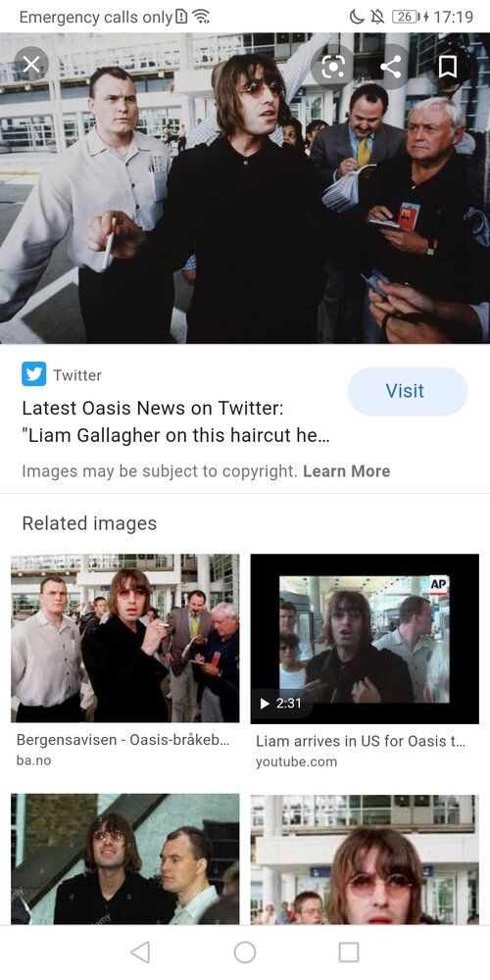The height and width of the screenshot is (980, 490).
Task: Open bottom-left related image thumbnail
Action: pos(125,859)
